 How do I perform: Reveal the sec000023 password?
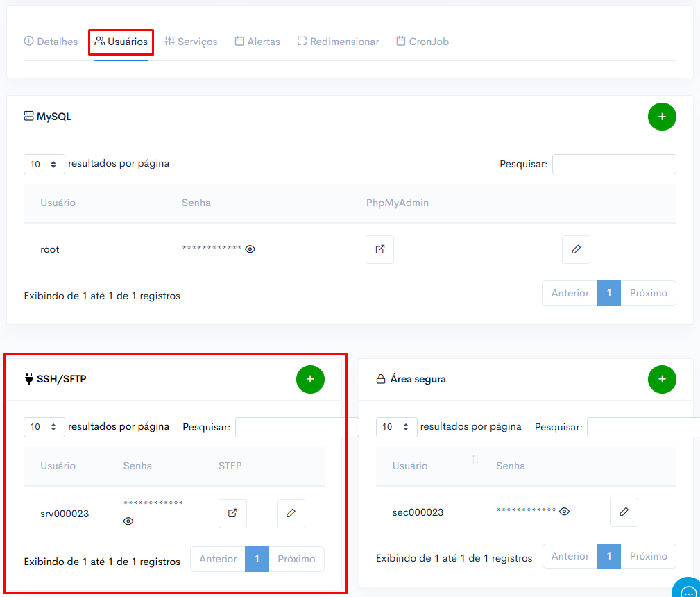click(564, 511)
